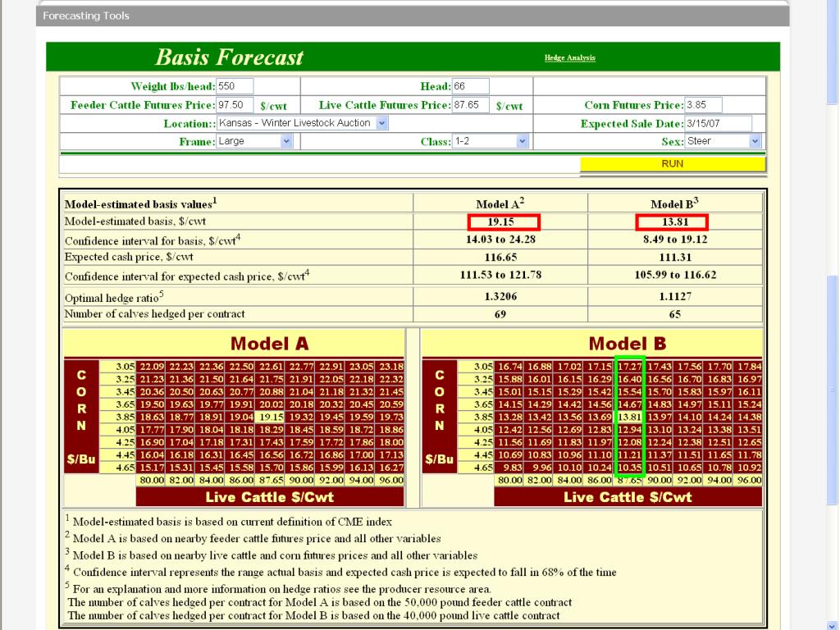This screenshot has width=840, height=630.
Task: Click Model B confidence interval 8.49 to 19.12
Action: click(675, 240)
